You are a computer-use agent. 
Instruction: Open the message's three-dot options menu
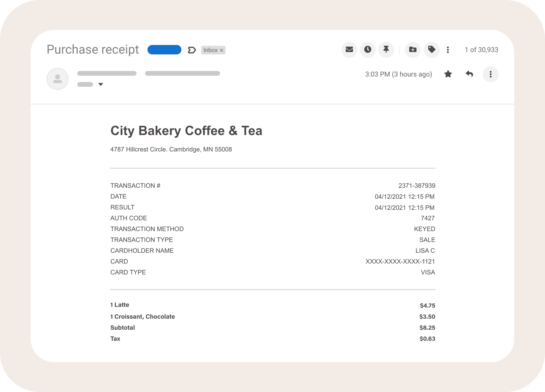pyautogui.click(x=491, y=74)
